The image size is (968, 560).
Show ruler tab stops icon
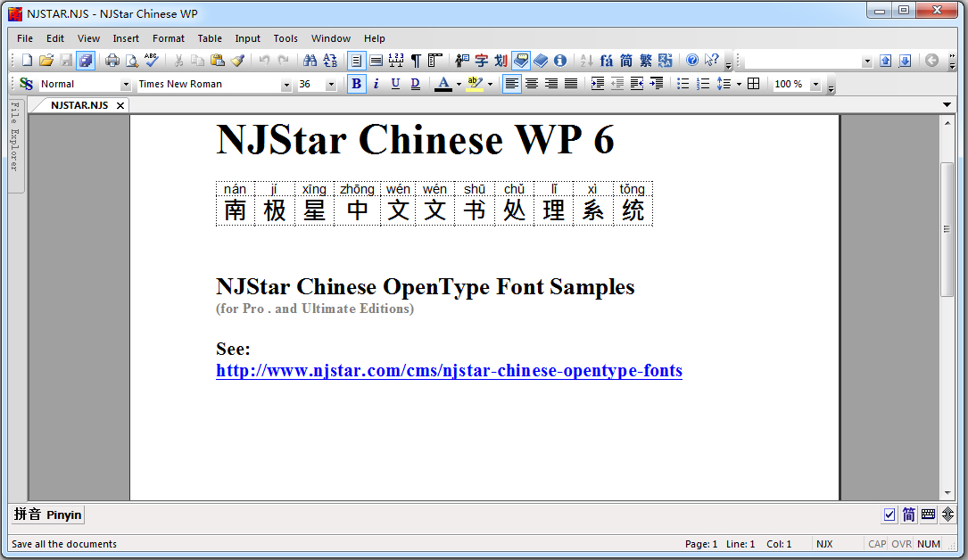click(435, 61)
